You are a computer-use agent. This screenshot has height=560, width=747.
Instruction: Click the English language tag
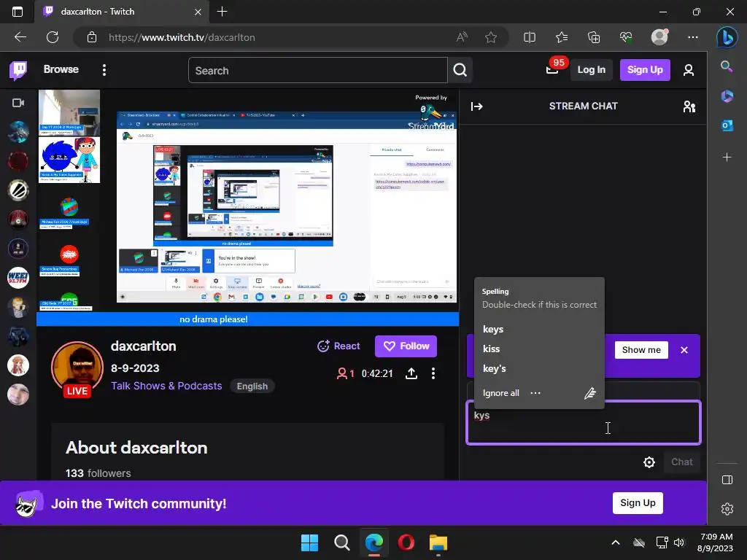pos(252,386)
